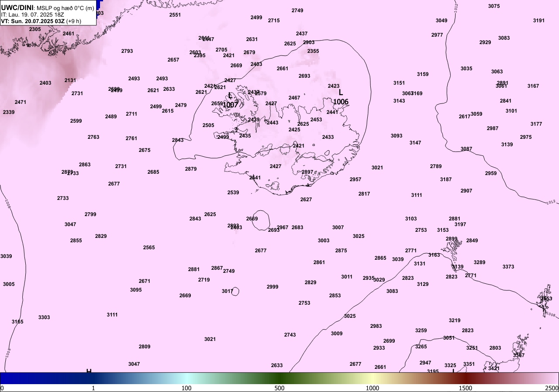
Task: Click the height value 2551
Action: 175,15
